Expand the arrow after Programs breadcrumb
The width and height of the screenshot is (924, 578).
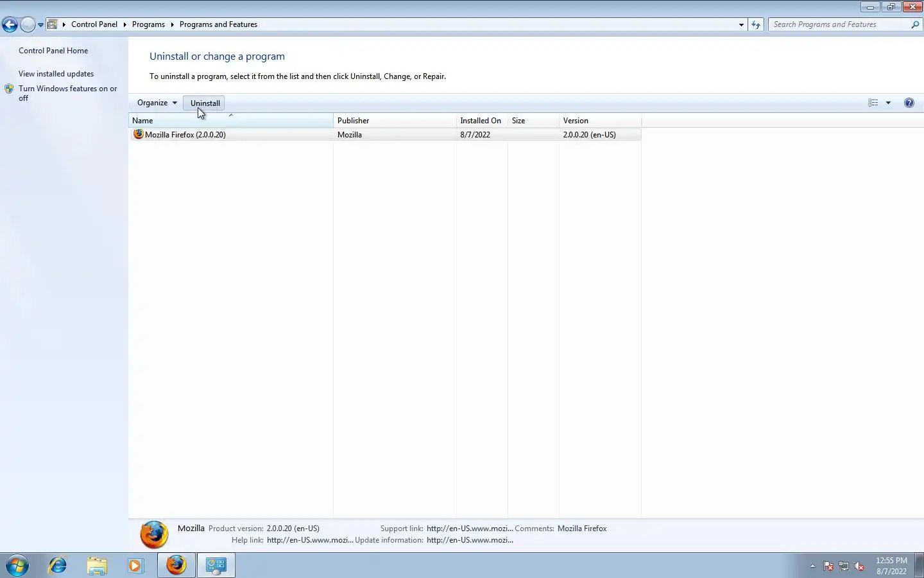coord(172,24)
